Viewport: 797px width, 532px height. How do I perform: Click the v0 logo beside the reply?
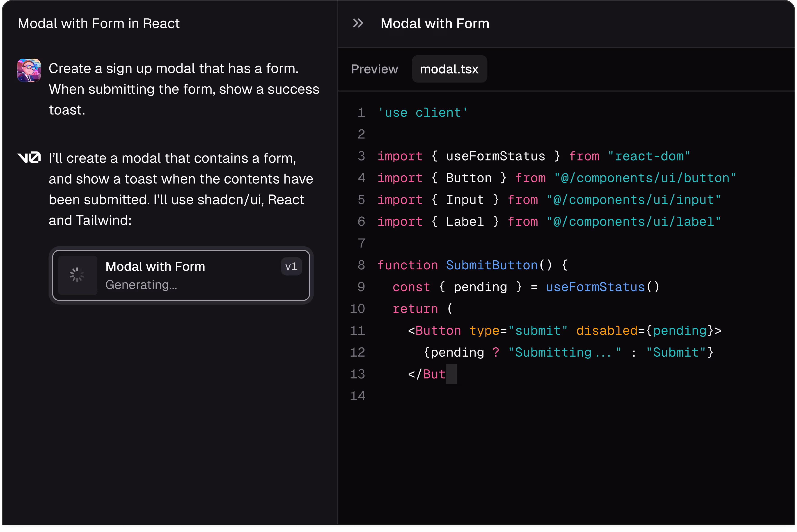[x=29, y=157]
